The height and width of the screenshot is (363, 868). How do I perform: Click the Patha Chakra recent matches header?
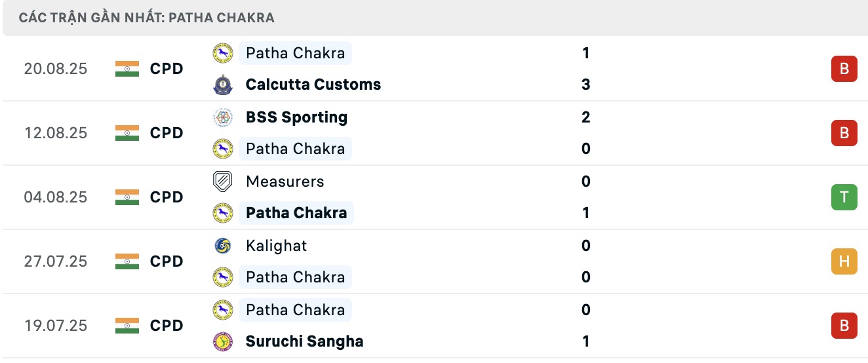coord(147,18)
